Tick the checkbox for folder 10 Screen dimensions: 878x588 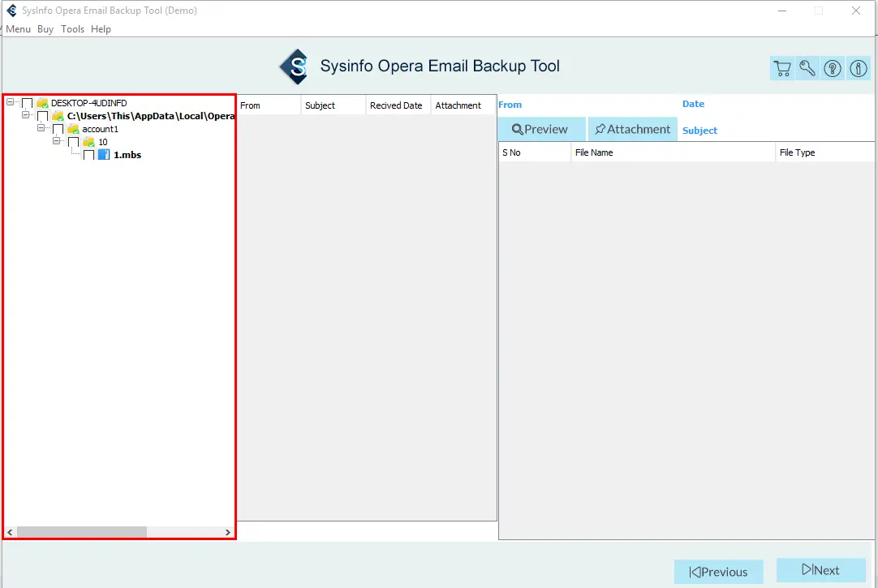(73, 142)
